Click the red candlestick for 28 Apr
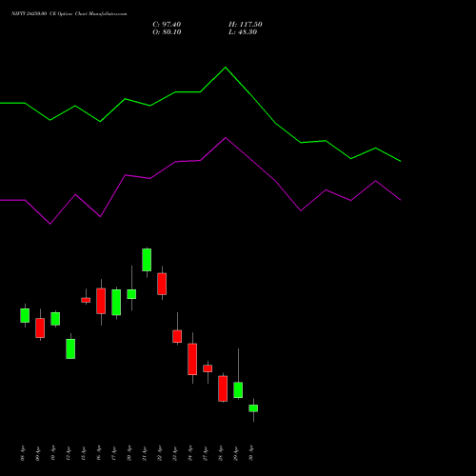Image resolution: width=476 pixels, height=476 pixels. (223, 388)
